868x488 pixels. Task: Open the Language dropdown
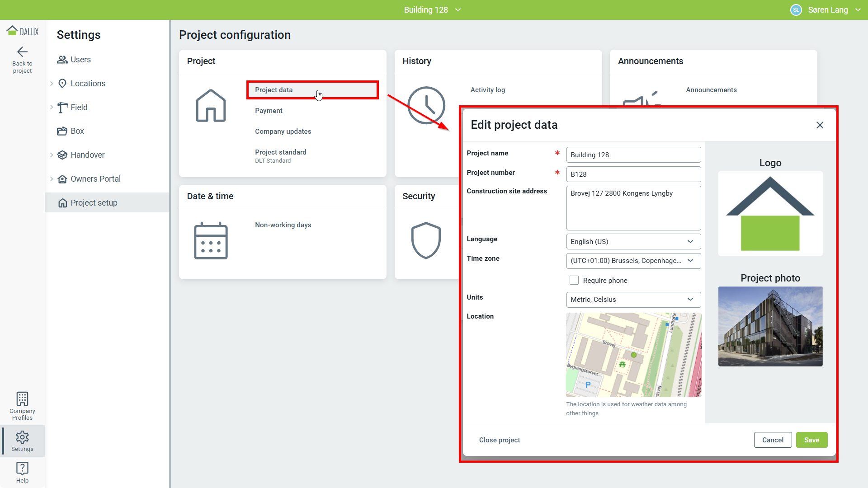click(633, 242)
